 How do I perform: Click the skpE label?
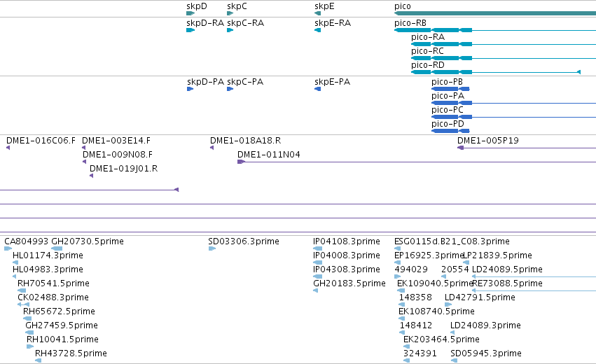pos(324,6)
